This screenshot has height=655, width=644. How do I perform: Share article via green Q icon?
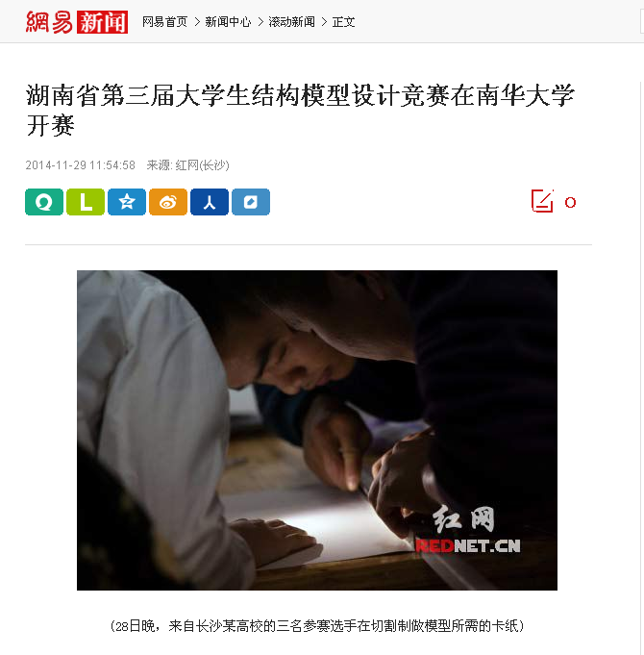pyautogui.click(x=44, y=202)
